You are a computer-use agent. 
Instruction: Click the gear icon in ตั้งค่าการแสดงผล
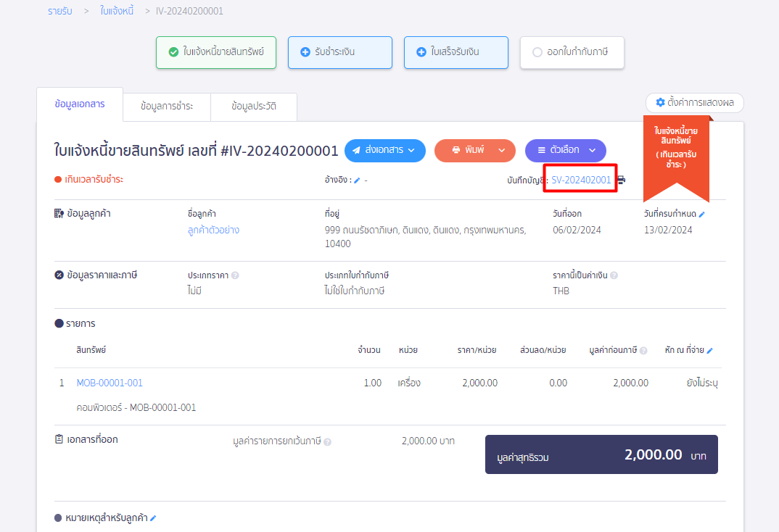tap(660, 102)
